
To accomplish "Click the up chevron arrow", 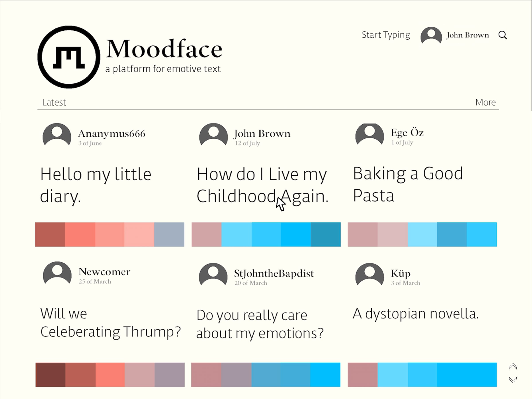I will point(513,366).
